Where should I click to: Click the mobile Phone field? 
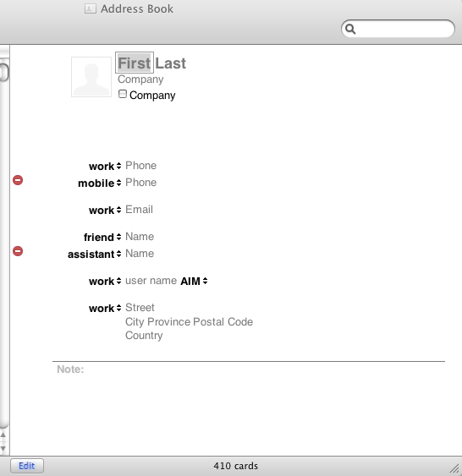(x=141, y=183)
